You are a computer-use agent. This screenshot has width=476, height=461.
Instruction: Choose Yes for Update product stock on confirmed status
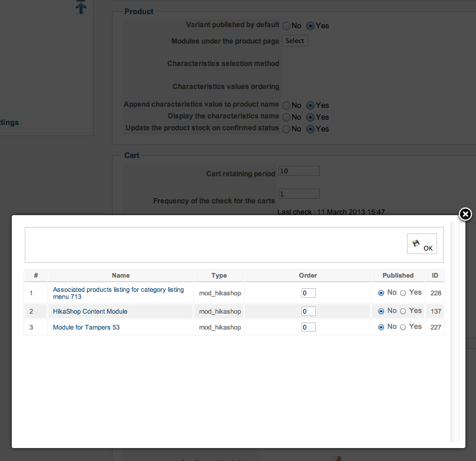tap(310, 129)
